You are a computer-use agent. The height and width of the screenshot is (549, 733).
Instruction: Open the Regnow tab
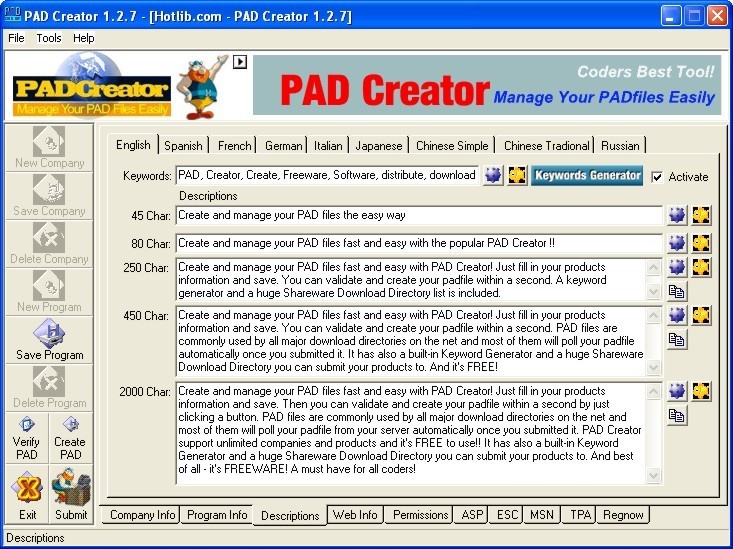[623, 515]
